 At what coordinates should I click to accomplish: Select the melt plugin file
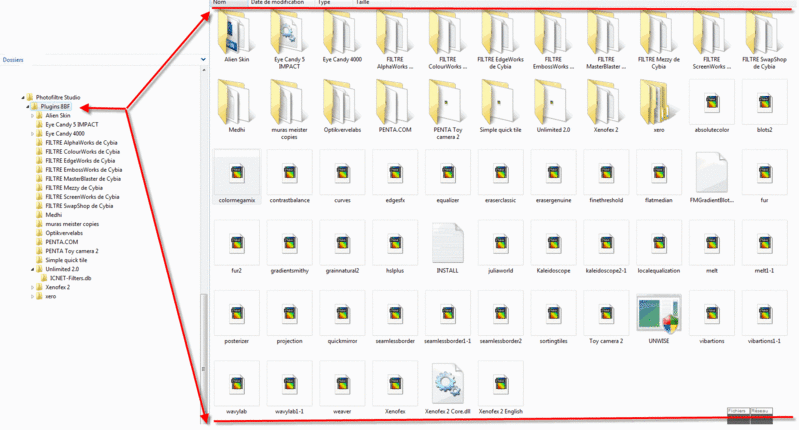coord(712,243)
